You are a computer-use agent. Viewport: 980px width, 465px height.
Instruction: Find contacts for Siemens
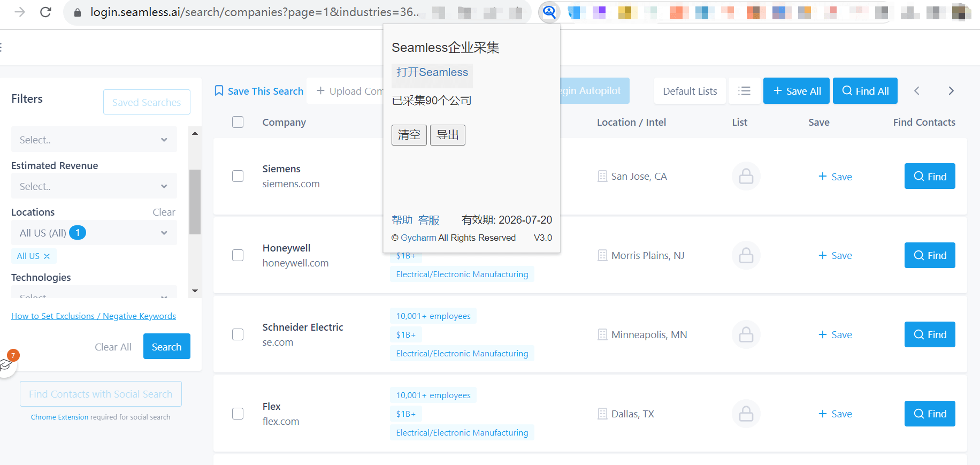(930, 176)
